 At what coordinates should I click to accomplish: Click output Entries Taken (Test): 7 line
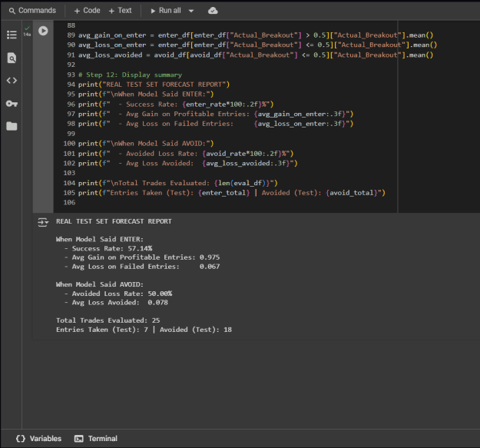pos(144,330)
